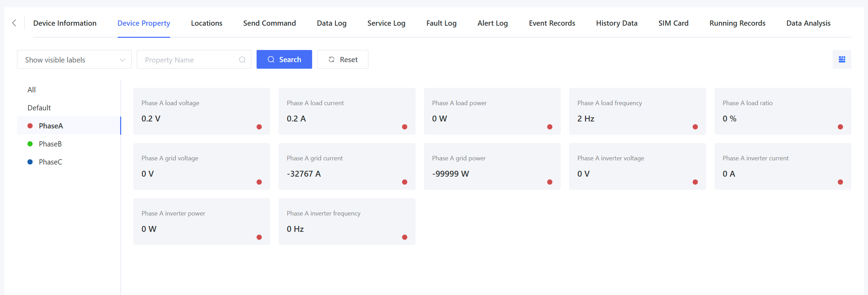Image resolution: width=868 pixels, height=295 pixels.
Task: Click the back arrow icon
Action: click(x=14, y=23)
